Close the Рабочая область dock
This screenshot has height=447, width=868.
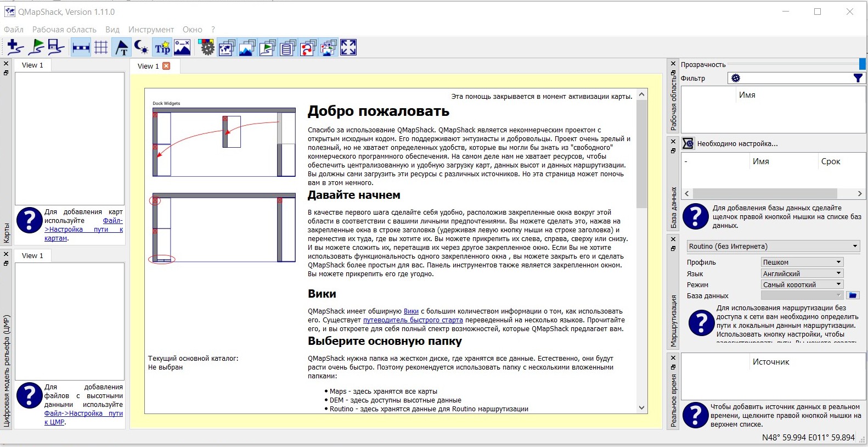[673, 64]
